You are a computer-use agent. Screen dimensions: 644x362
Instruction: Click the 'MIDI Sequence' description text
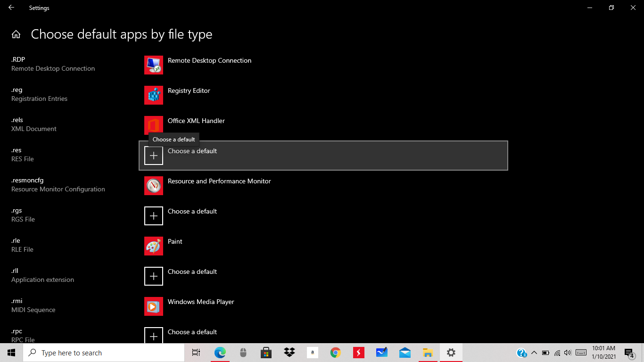click(33, 310)
